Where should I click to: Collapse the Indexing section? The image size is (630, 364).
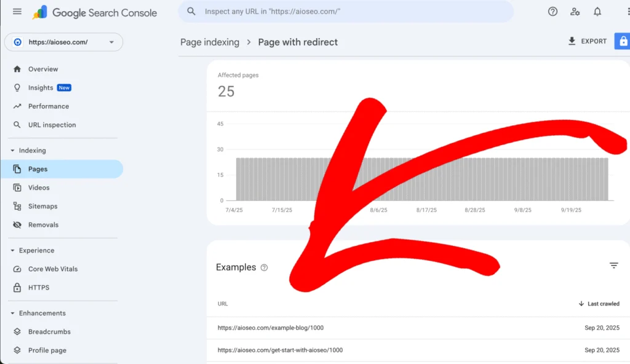click(x=13, y=150)
